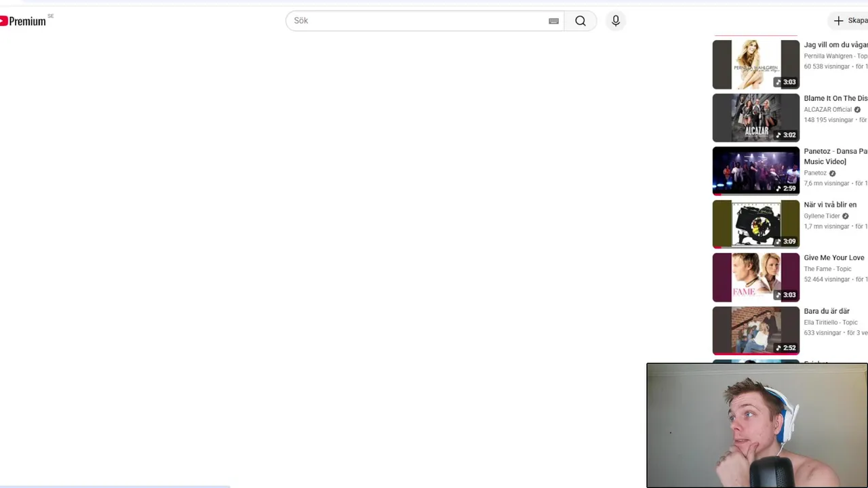
Task: Go to the Panetoz channel name
Action: [x=815, y=173]
